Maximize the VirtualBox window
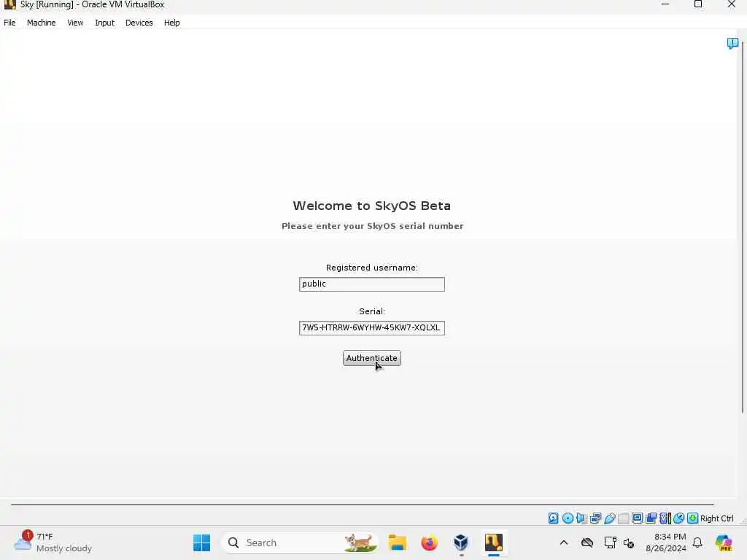The width and height of the screenshot is (747, 560). 698,4
